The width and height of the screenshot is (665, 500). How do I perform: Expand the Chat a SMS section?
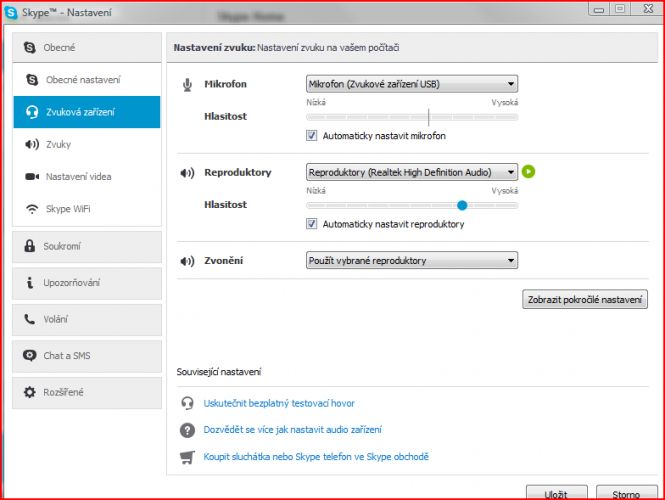pos(87,355)
